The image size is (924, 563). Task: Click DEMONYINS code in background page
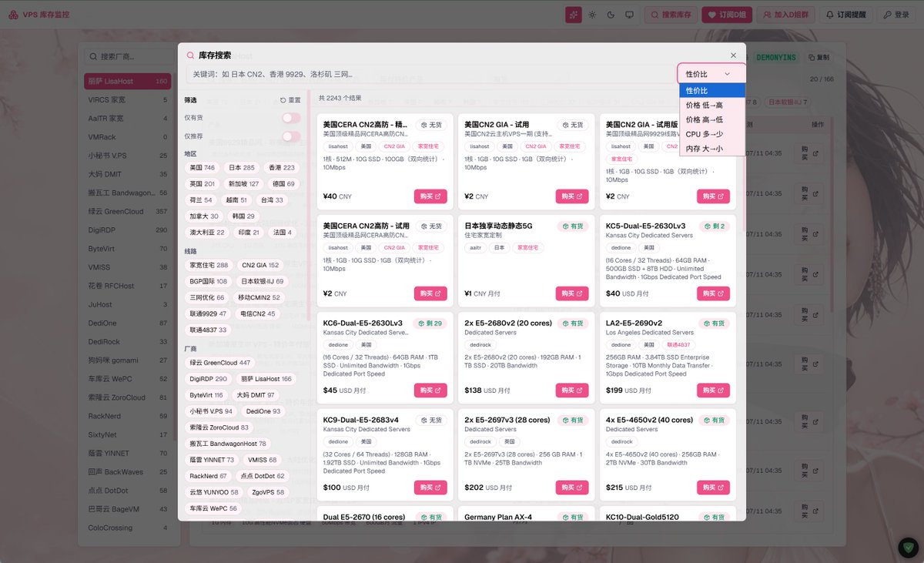pyautogui.click(x=776, y=58)
